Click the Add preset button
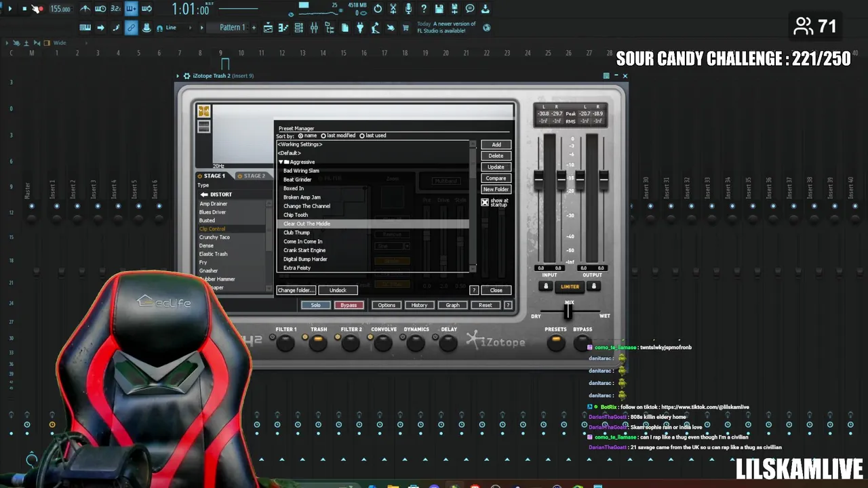The image size is (868, 488). coord(496,144)
